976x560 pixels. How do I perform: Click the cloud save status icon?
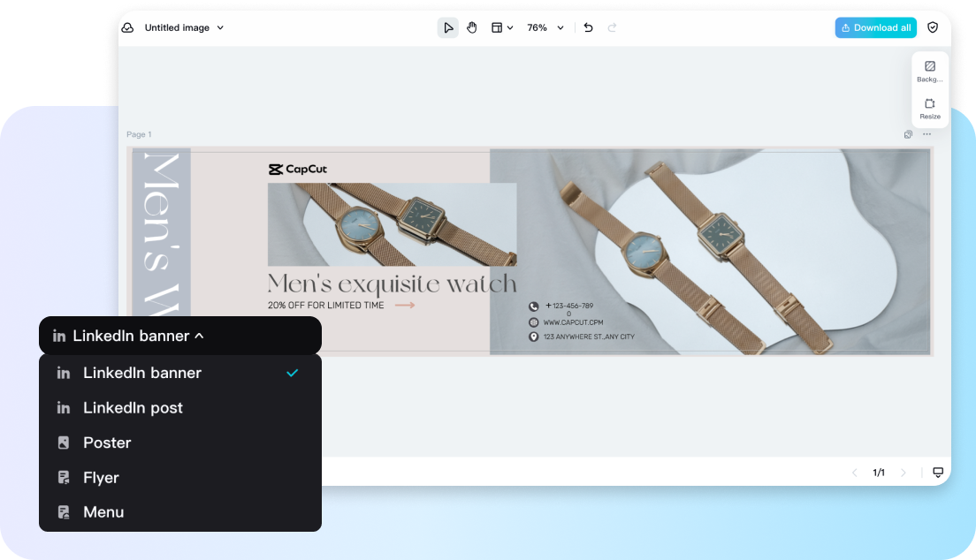[127, 27]
